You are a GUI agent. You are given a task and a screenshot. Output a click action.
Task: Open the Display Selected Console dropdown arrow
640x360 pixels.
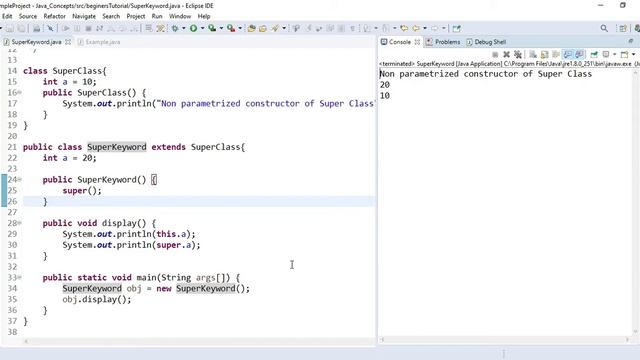pyautogui.click(x=615, y=54)
